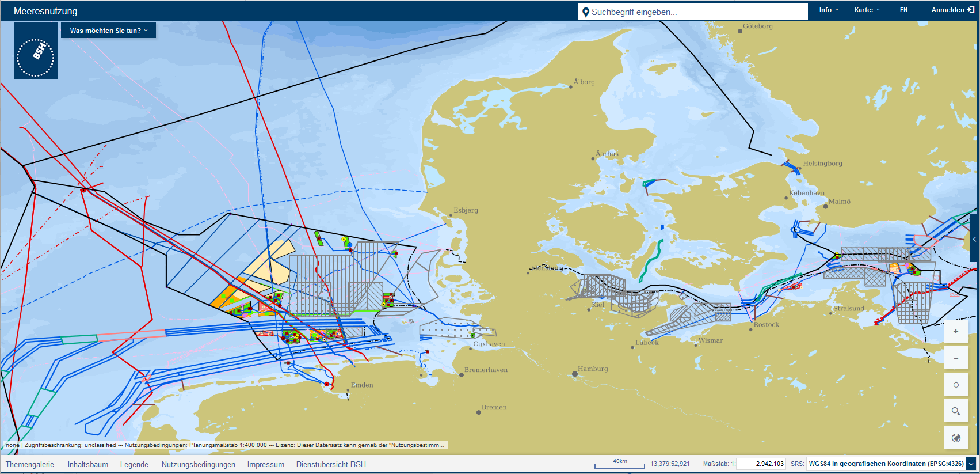
Task: Click the magnifier zoom-selection tool
Action: click(956, 411)
